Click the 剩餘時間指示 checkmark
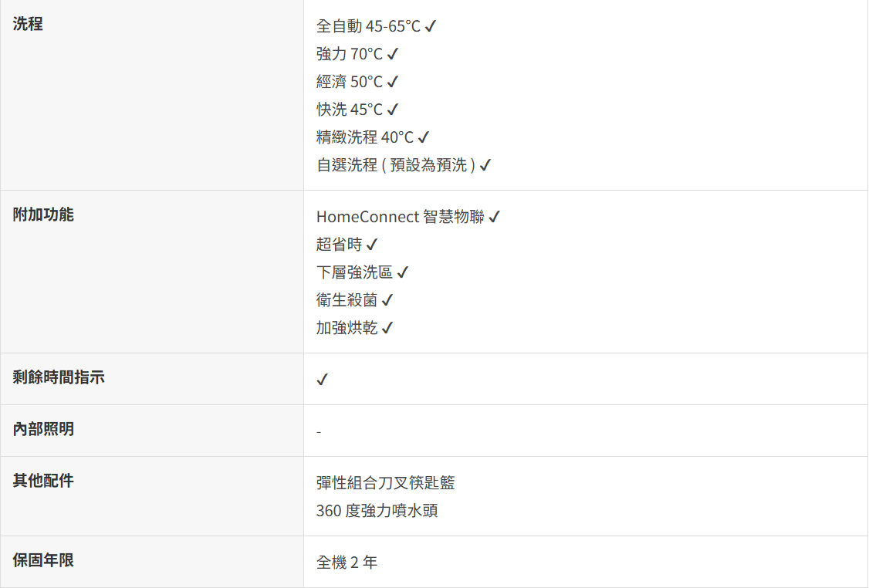Viewport: 869px width, 588px height. tap(323, 380)
